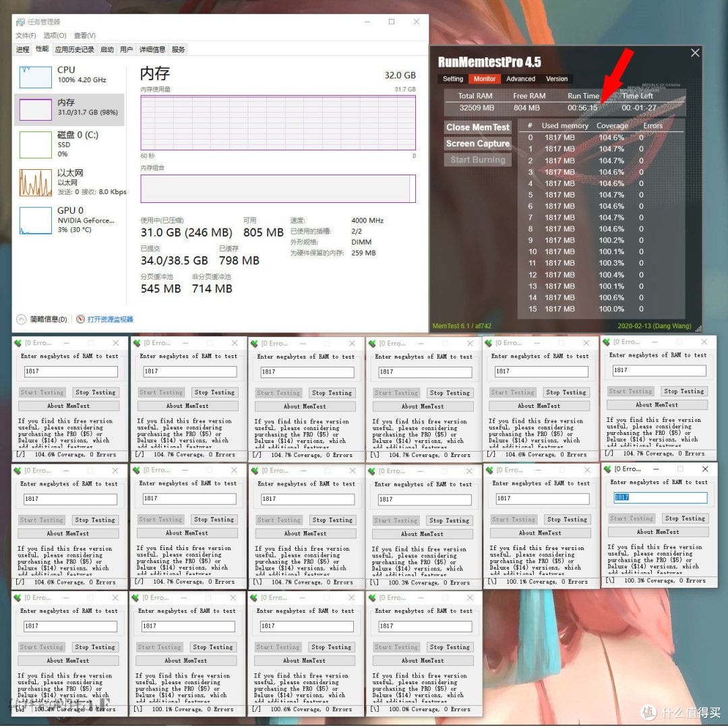Click the Task Manager title bar icon

pyautogui.click(x=20, y=22)
